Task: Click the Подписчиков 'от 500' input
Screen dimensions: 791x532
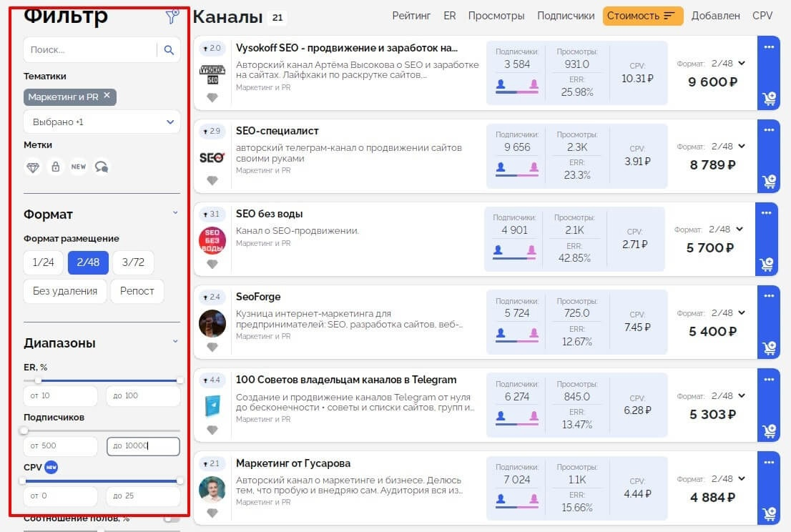Action: (61, 445)
